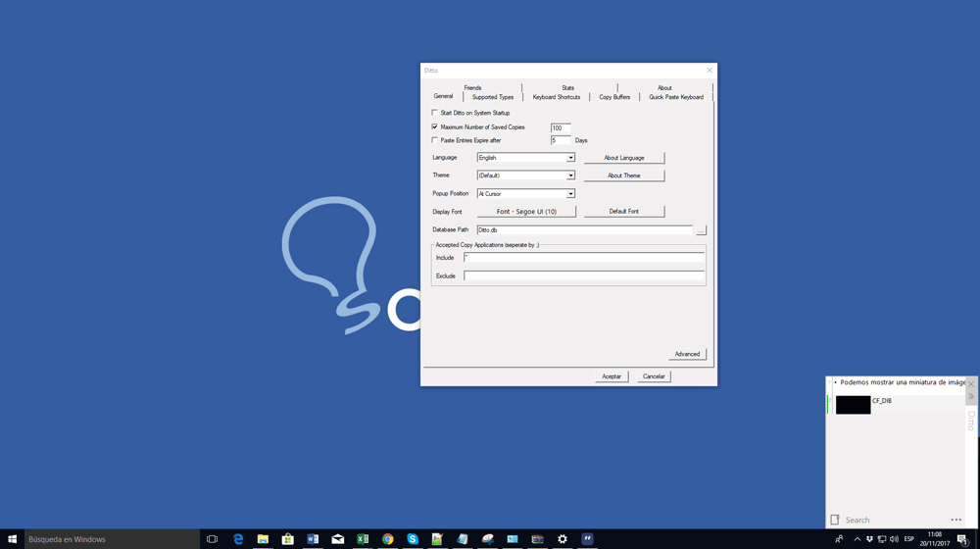Select the General tab
Screen dimensions: 980x549
click(443, 96)
